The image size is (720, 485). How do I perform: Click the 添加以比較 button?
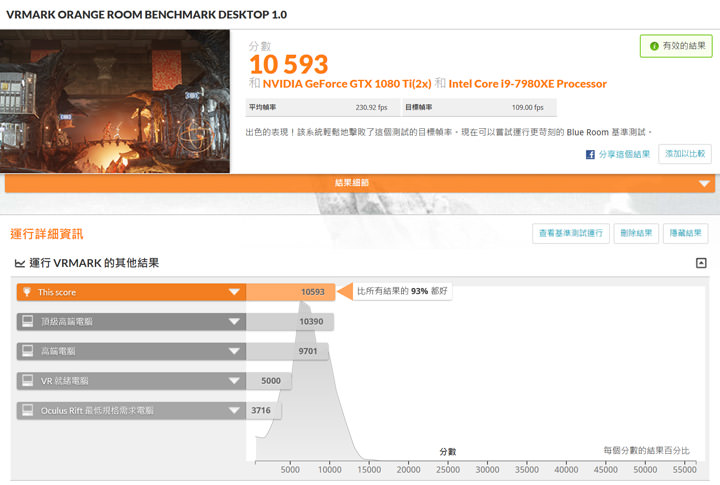(x=685, y=154)
